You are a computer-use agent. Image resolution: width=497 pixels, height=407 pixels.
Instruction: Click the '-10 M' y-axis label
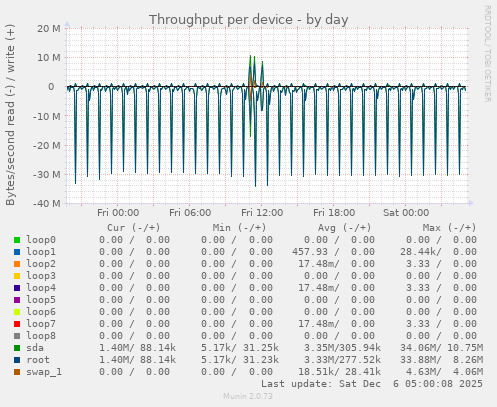(47, 116)
